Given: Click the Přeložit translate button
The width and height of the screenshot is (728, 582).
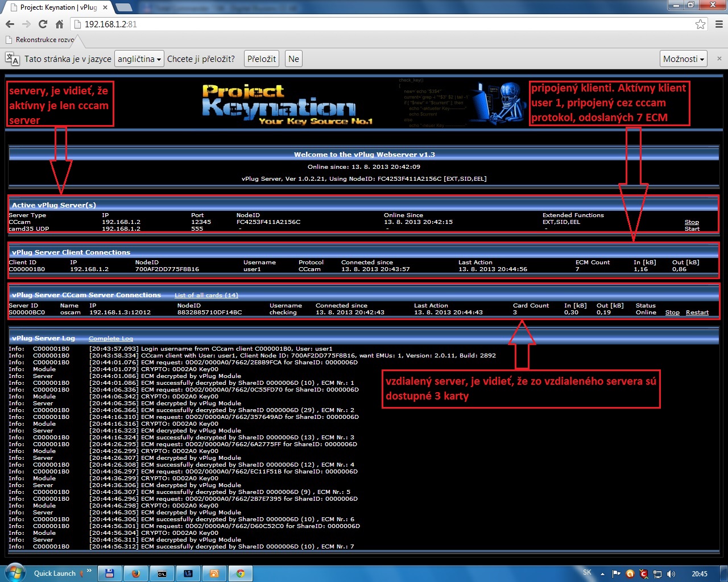Looking at the screenshot, I should tap(262, 59).
